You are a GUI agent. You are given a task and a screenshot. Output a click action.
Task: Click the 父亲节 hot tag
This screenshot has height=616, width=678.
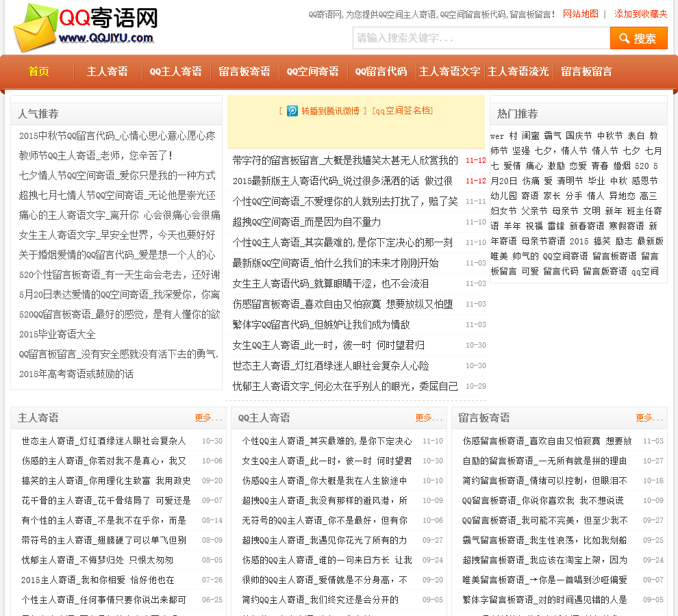(534, 211)
